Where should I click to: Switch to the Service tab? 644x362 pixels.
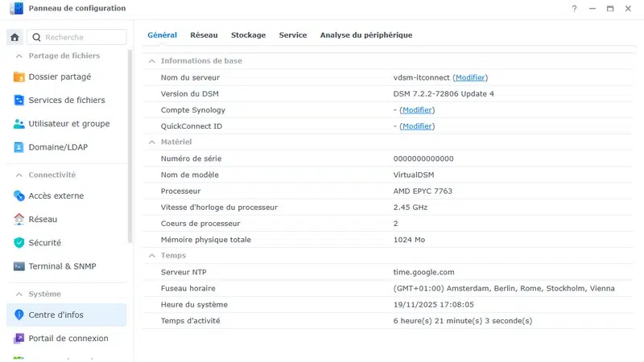292,35
